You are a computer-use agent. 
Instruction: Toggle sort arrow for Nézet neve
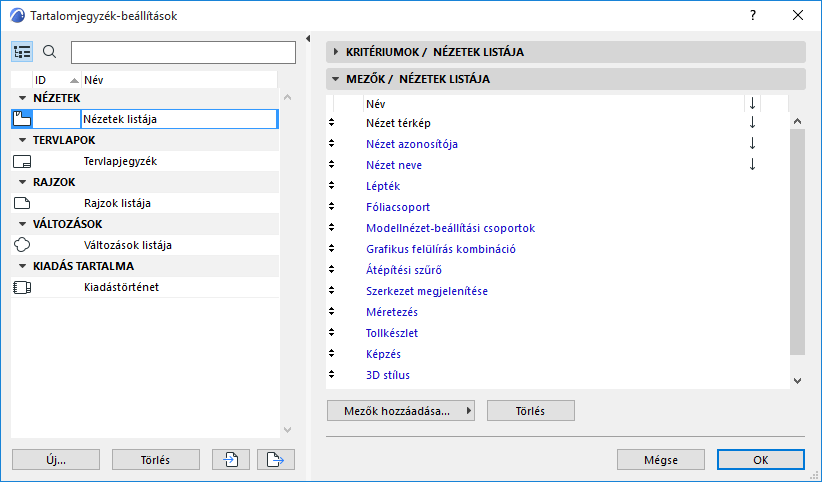(752, 165)
